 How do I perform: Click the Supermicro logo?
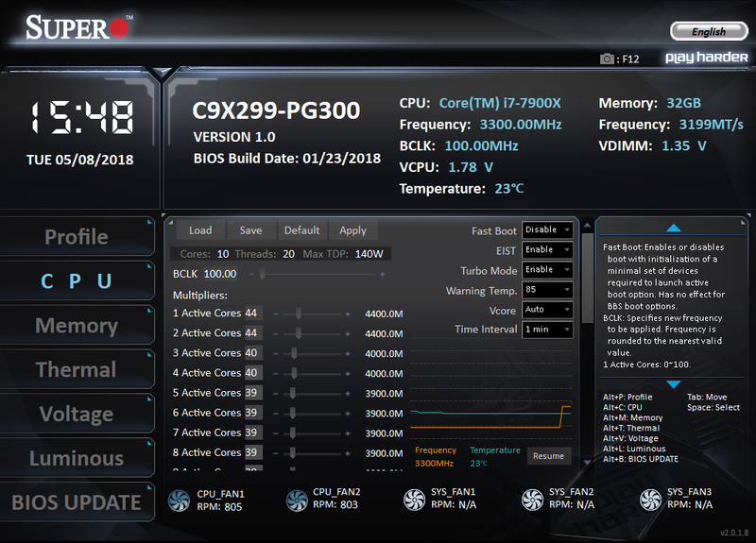coord(79,27)
